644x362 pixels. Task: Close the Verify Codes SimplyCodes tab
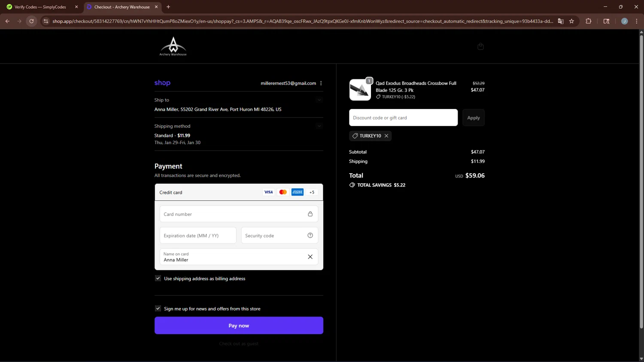coord(76,7)
